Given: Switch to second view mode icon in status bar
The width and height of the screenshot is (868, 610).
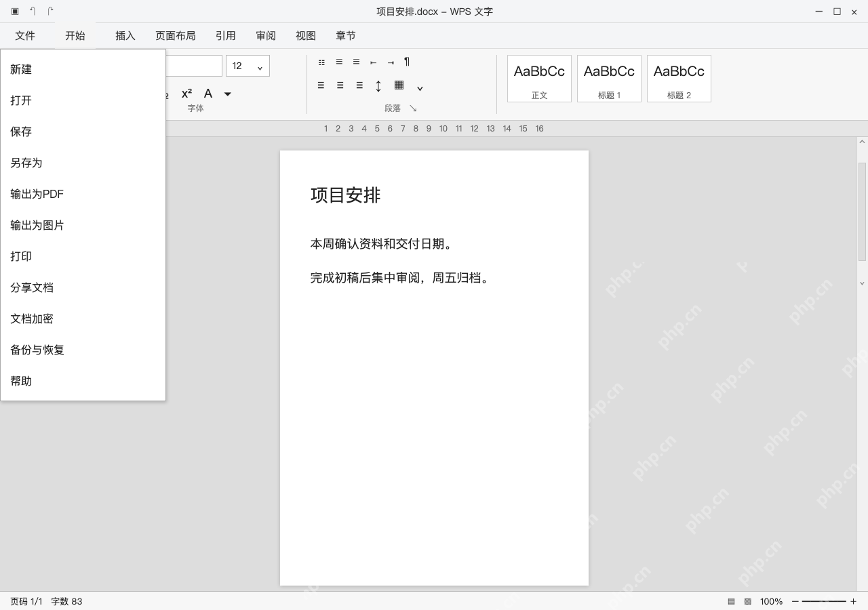Looking at the screenshot, I should tap(748, 601).
